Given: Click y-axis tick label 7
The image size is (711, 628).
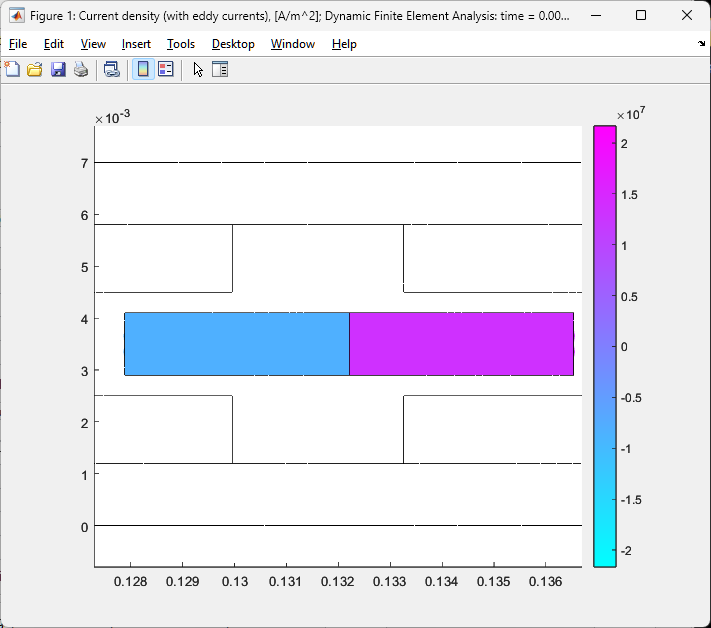Looking at the screenshot, I should click(84, 163).
